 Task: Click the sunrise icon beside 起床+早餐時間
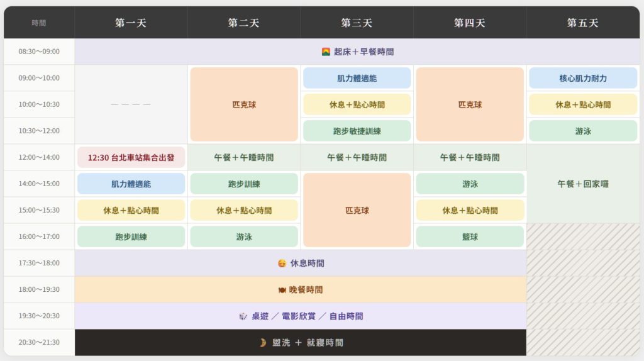pos(326,52)
